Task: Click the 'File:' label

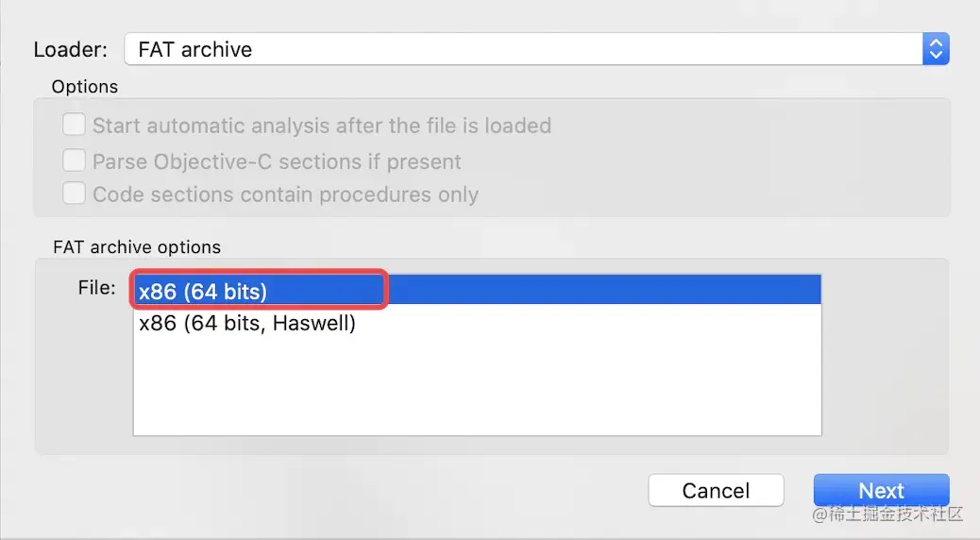Action: coord(96,288)
